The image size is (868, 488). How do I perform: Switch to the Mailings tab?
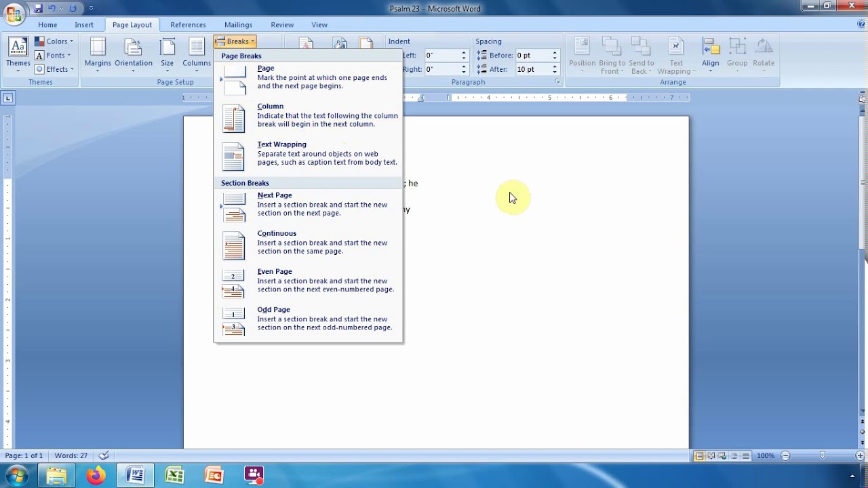click(238, 25)
